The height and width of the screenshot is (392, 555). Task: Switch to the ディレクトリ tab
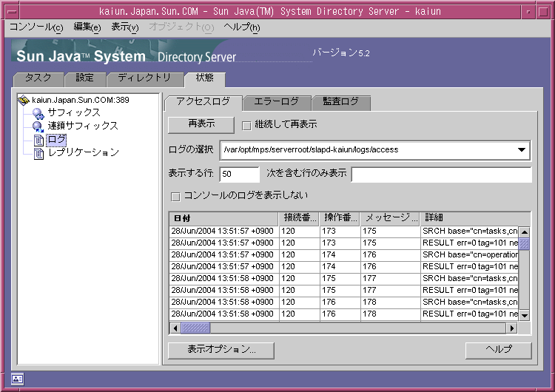144,78
